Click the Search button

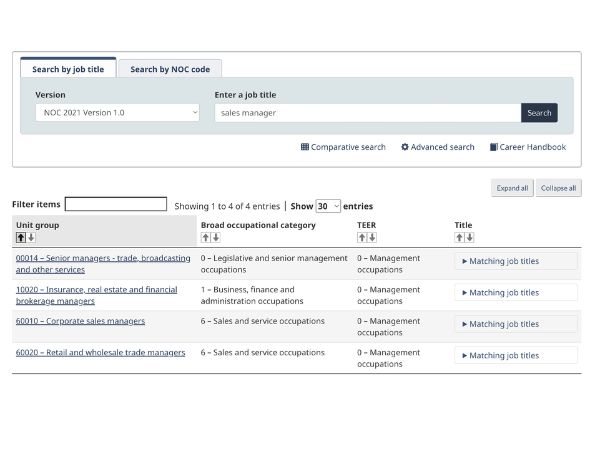[539, 113]
